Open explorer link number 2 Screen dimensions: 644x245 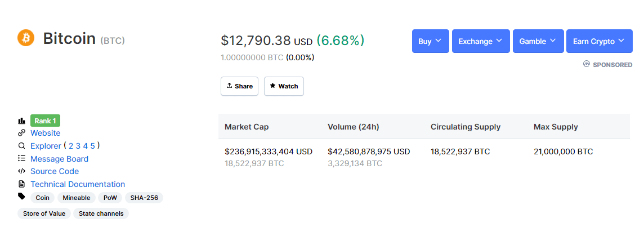click(x=71, y=145)
